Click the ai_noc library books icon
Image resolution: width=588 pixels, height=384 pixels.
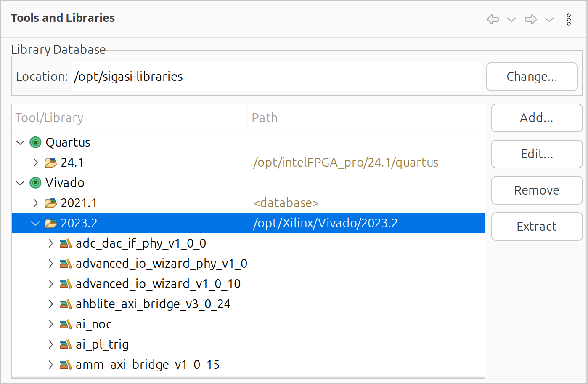(x=66, y=324)
